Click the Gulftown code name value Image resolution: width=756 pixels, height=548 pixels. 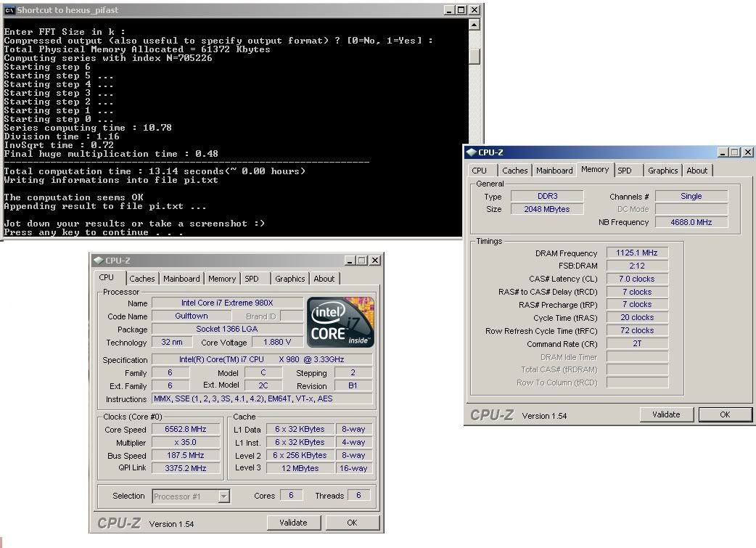pos(192,316)
